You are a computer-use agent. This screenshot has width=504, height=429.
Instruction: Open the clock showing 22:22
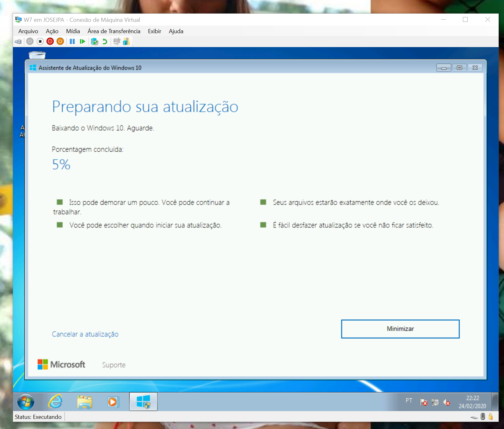coord(472,402)
